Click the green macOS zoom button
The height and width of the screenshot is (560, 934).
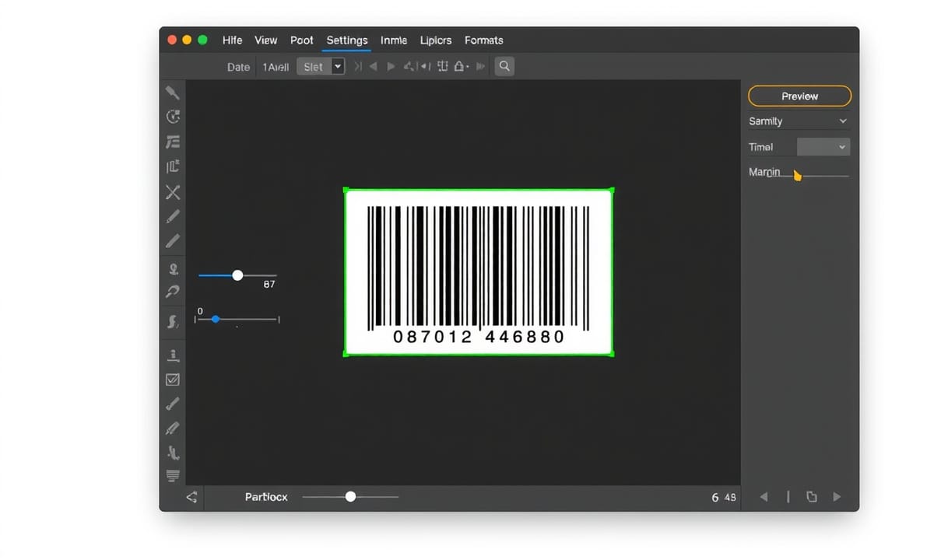(x=203, y=40)
